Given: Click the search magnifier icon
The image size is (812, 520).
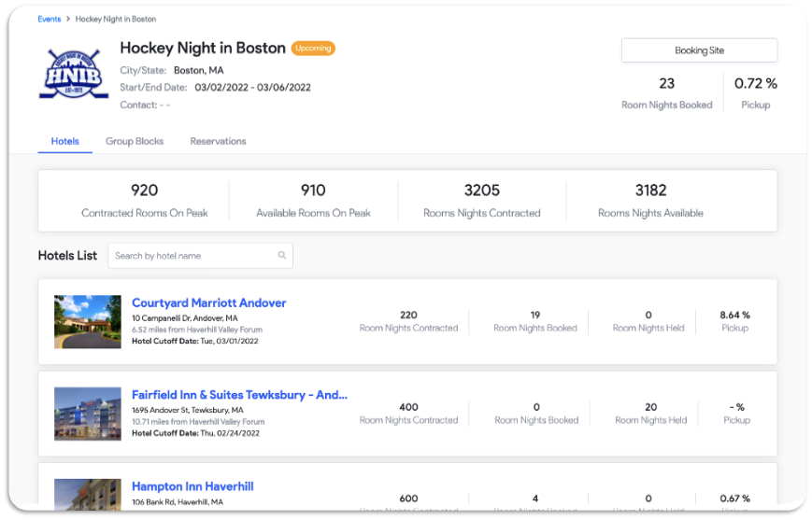Looking at the screenshot, I should pos(281,255).
